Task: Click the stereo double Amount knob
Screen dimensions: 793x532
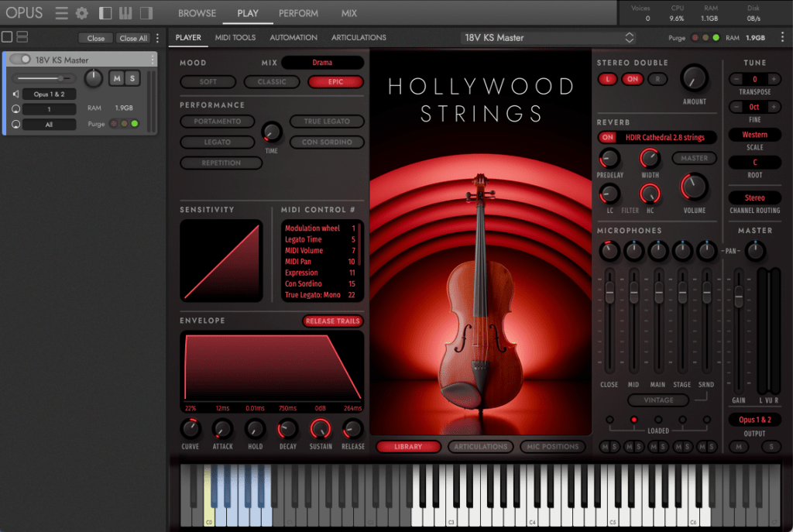Action: click(694, 78)
